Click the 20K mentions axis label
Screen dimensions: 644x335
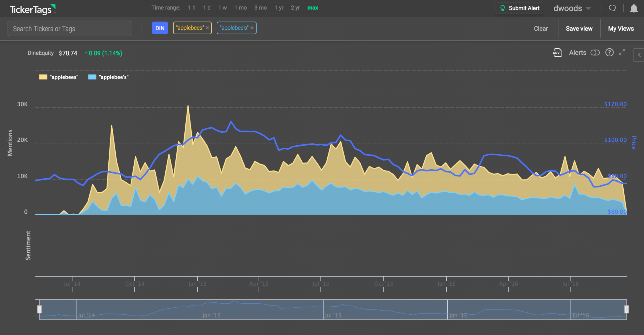point(22,140)
